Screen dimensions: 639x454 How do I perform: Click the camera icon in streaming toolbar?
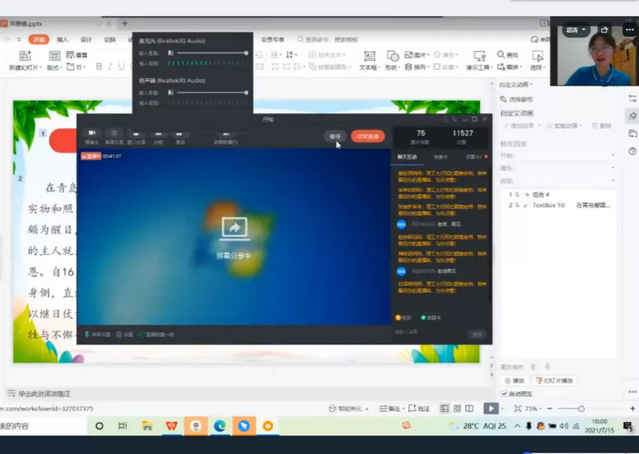(x=92, y=133)
